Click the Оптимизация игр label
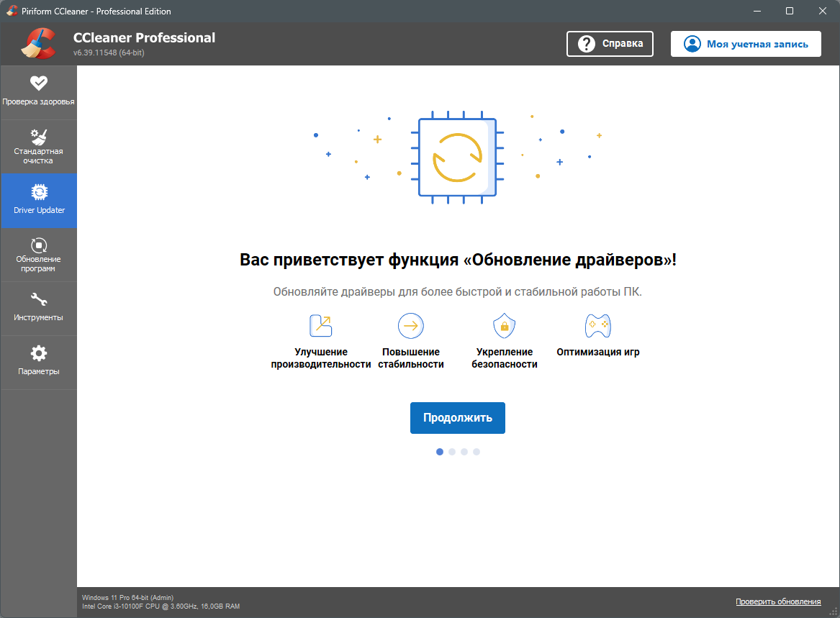Screen dimensions: 840x618 [598, 353]
